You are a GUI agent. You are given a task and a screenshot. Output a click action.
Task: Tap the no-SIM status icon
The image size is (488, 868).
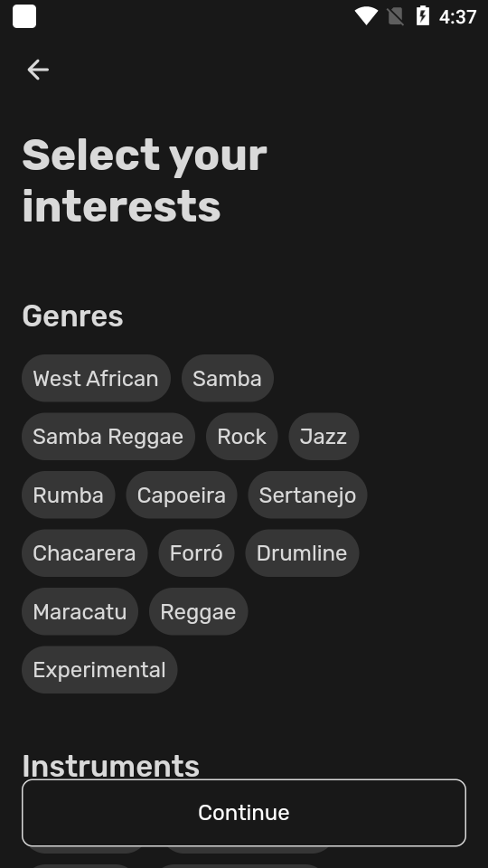click(395, 16)
